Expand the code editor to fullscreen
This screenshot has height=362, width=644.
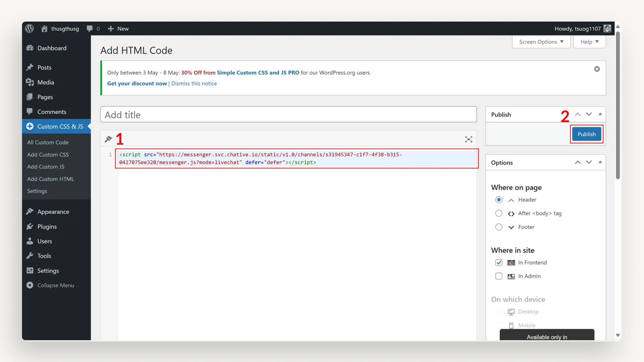[x=469, y=139]
